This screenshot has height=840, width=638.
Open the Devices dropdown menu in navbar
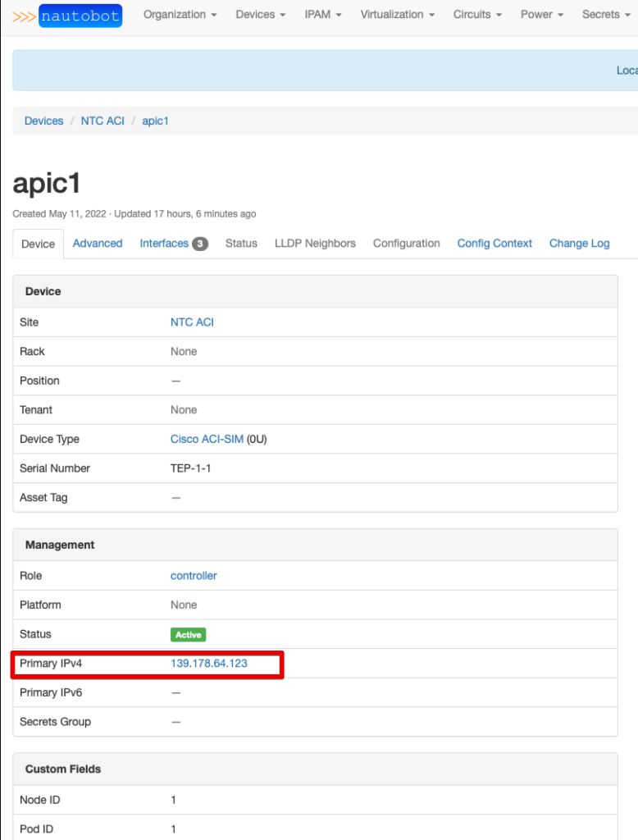point(260,15)
